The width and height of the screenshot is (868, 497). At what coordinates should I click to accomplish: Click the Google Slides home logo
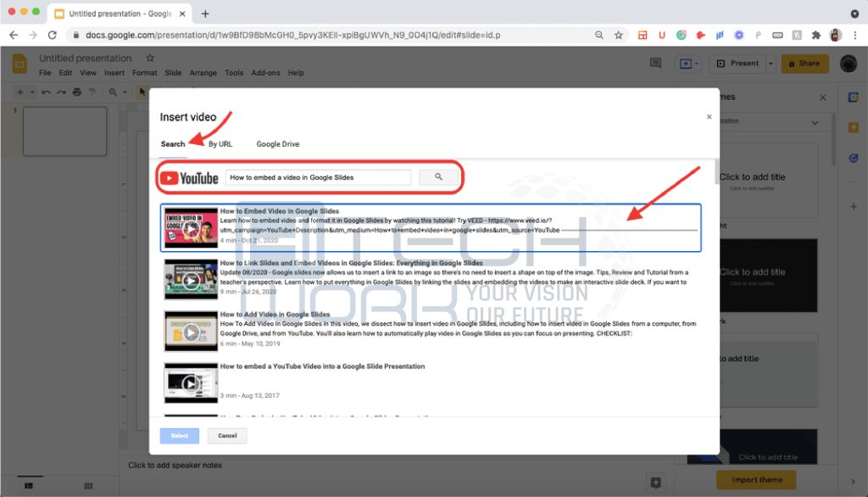point(19,64)
